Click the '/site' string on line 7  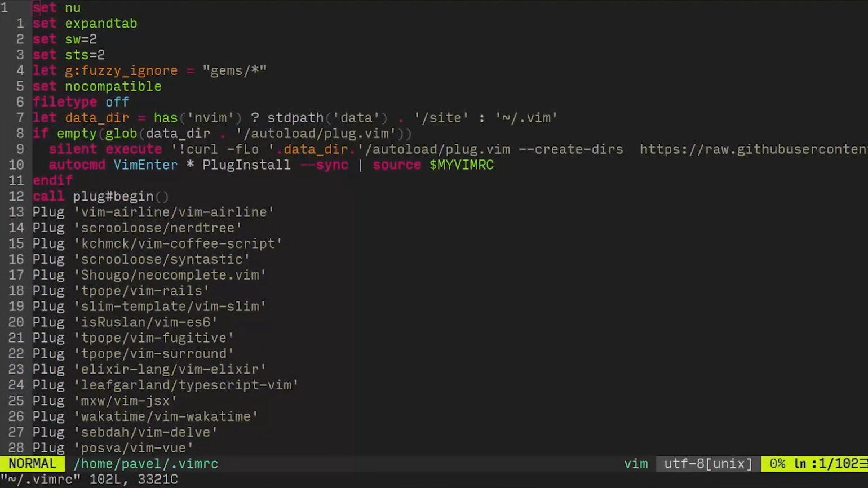[441, 118]
